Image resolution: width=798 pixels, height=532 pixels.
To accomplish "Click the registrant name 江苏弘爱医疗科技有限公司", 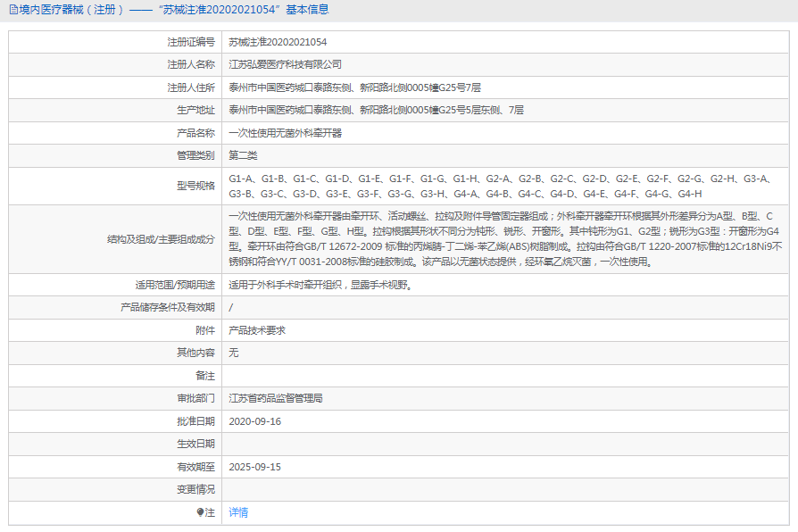I will tap(285, 64).
